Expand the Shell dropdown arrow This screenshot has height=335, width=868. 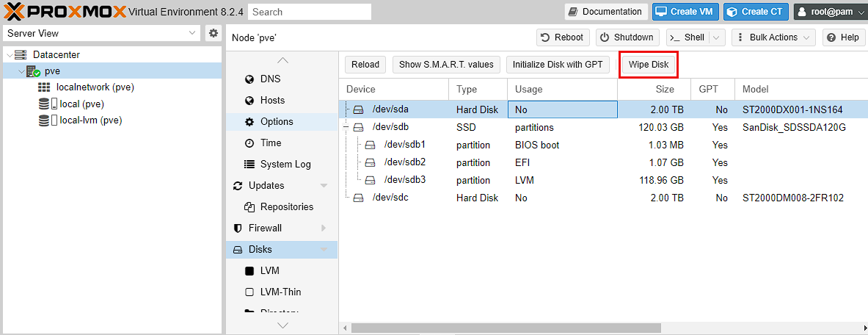tap(717, 37)
